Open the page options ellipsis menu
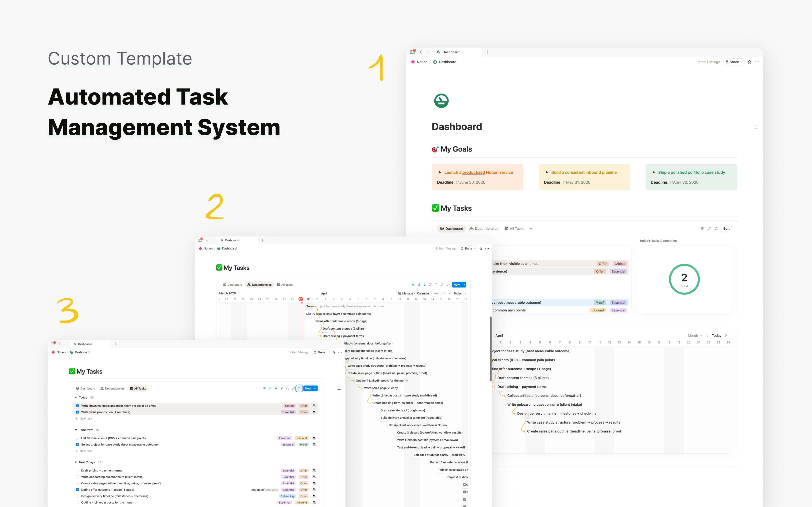Viewport: 812px width, 507px height. 757,62
